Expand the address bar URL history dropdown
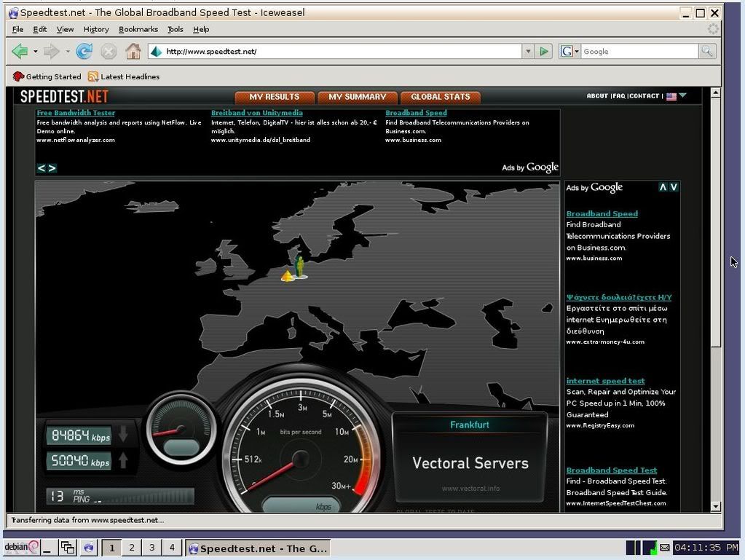The height and width of the screenshot is (560, 745). click(x=528, y=51)
